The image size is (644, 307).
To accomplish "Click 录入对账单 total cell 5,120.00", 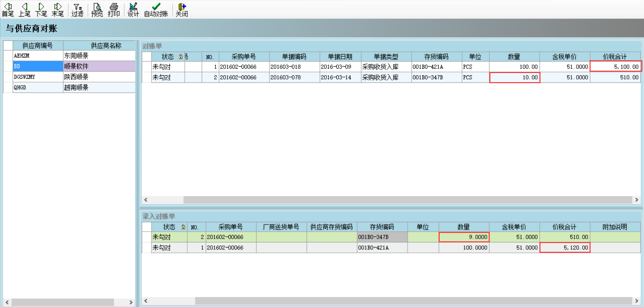I will (565, 248).
